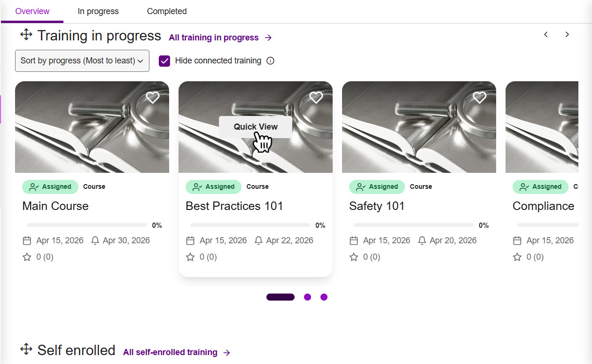Click the info icon beside Hide connected training
The width and height of the screenshot is (592, 364).
tap(270, 61)
